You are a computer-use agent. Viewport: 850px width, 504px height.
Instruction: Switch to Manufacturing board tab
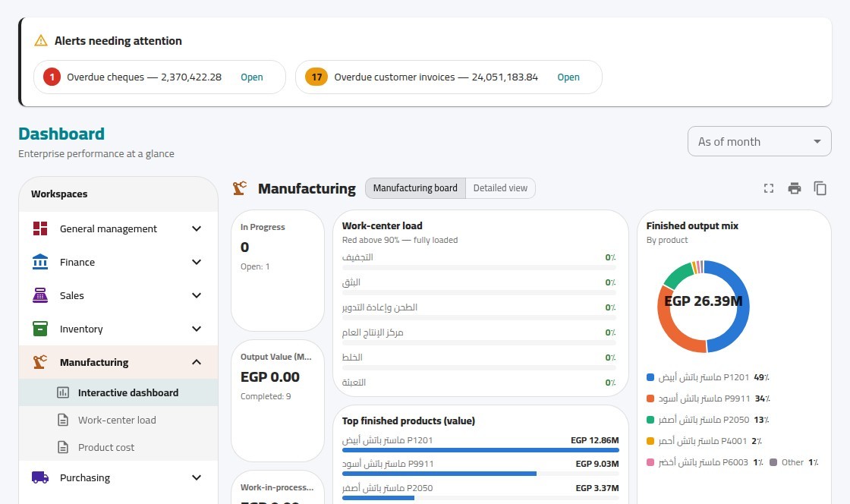[415, 188]
